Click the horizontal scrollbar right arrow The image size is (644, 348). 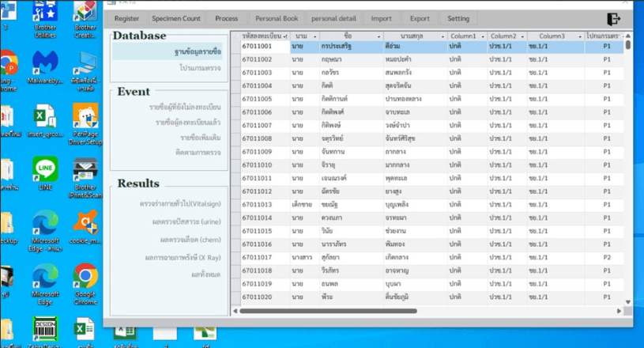(x=619, y=311)
